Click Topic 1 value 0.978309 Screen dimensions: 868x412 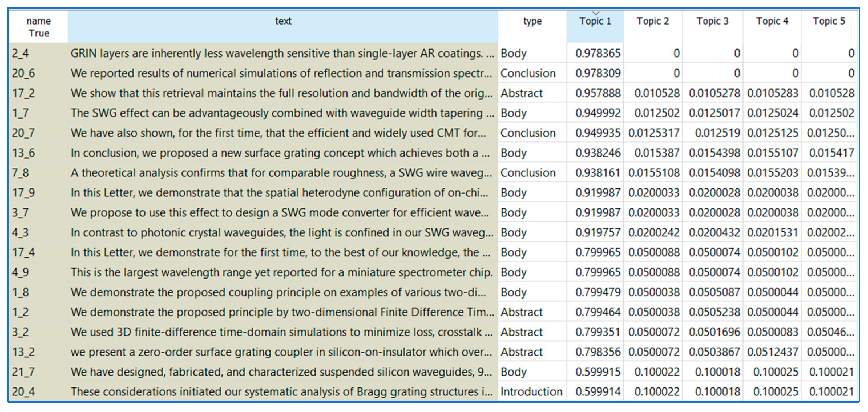[598, 73]
